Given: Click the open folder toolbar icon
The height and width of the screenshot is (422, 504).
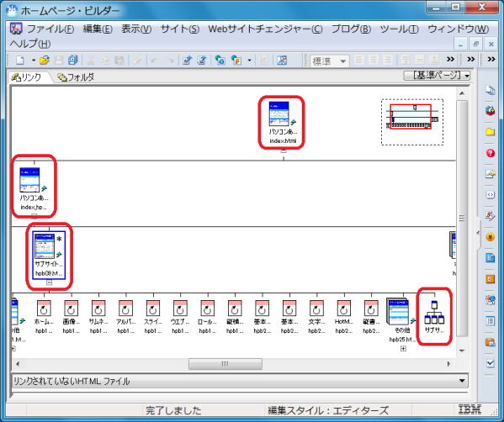Looking at the screenshot, I should [x=45, y=60].
